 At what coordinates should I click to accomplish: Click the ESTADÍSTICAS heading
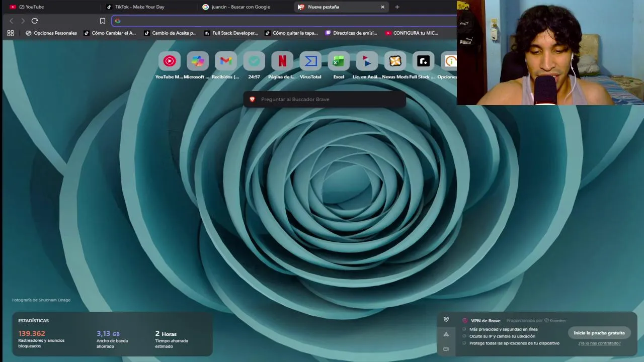34,321
